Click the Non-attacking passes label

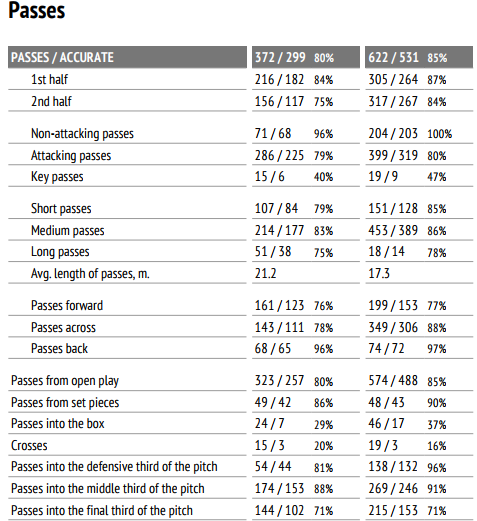point(82,134)
